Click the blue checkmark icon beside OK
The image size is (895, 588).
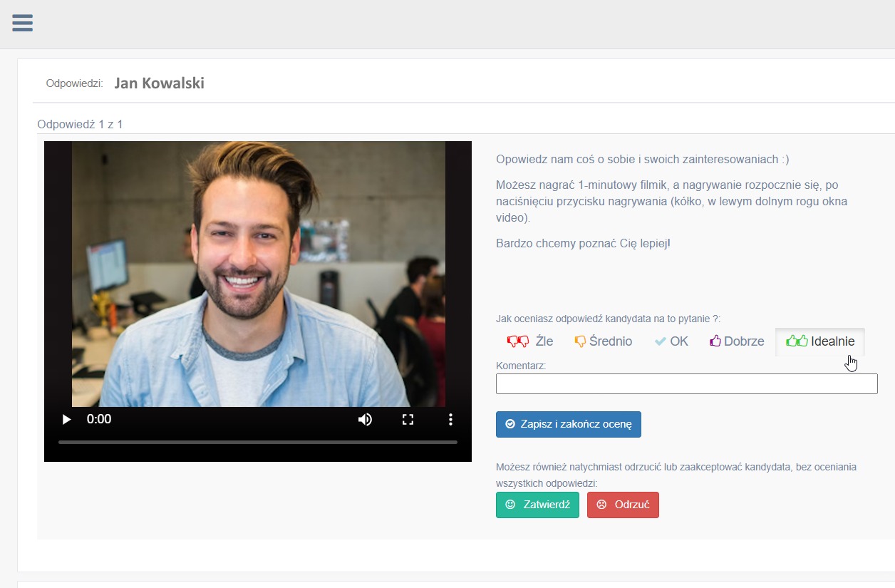tap(659, 341)
